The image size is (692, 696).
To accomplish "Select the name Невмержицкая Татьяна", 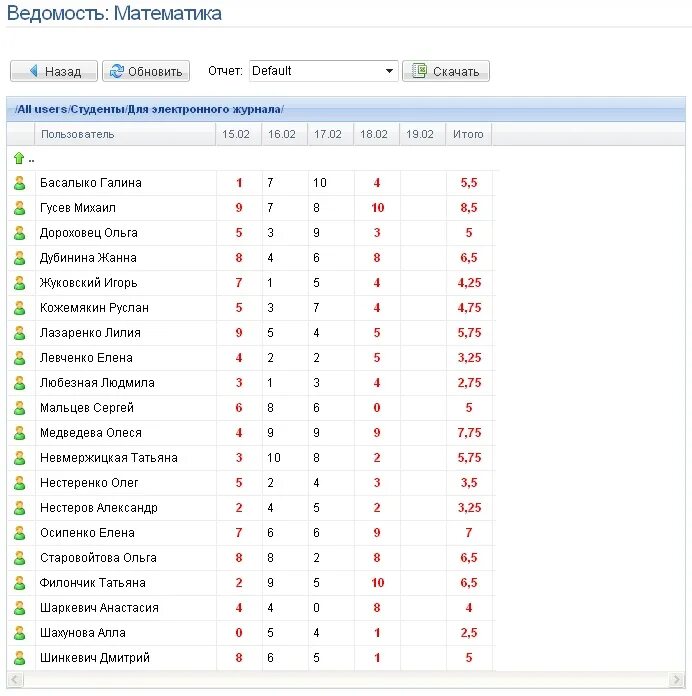I will click(109, 458).
